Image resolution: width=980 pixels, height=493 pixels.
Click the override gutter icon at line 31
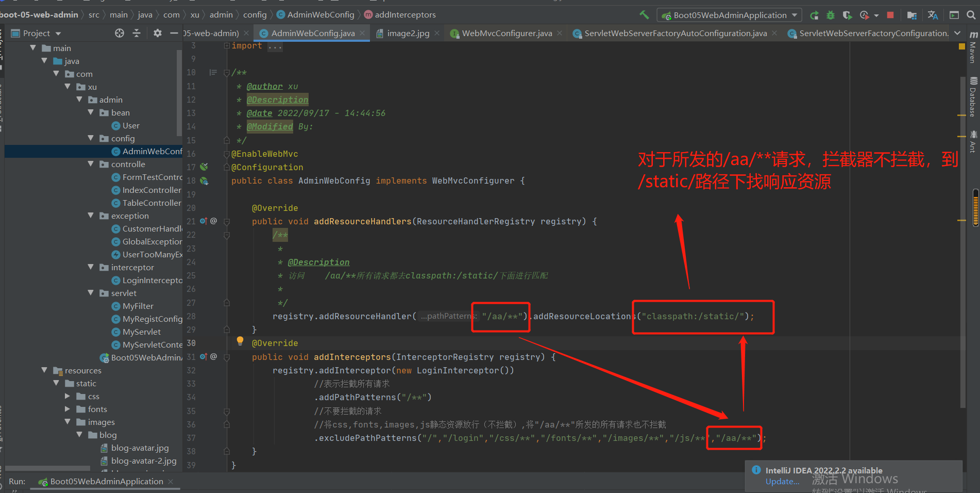(x=204, y=356)
